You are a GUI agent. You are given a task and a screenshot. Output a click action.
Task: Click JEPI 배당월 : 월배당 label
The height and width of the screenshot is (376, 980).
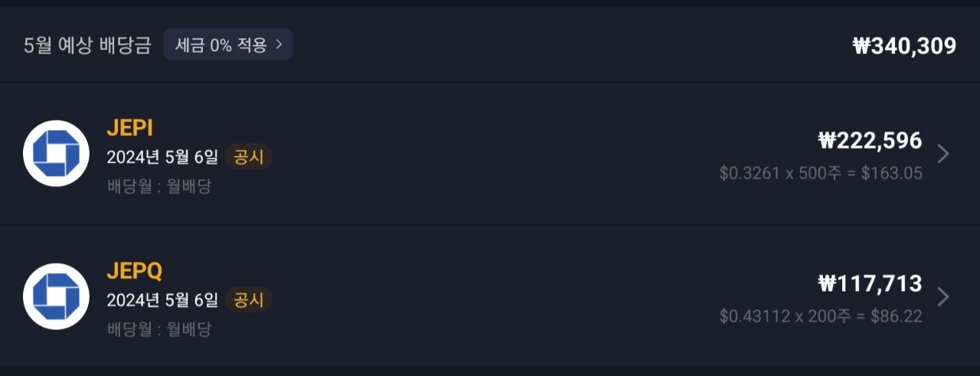(159, 186)
